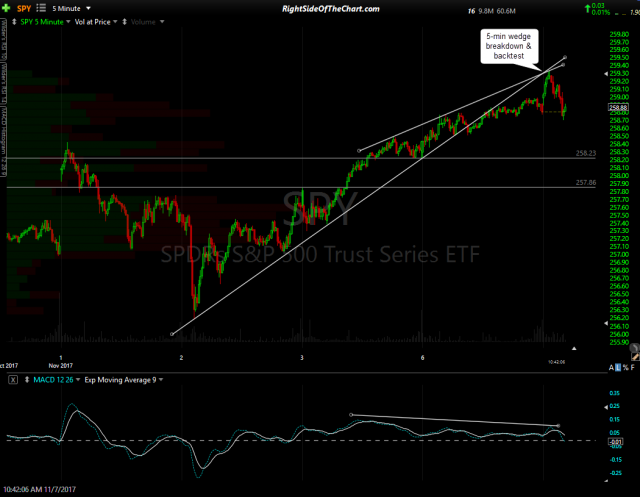Click the reorder arrows beside MACD 12 26
This screenshot has height=497, width=640.
(27, 380)
